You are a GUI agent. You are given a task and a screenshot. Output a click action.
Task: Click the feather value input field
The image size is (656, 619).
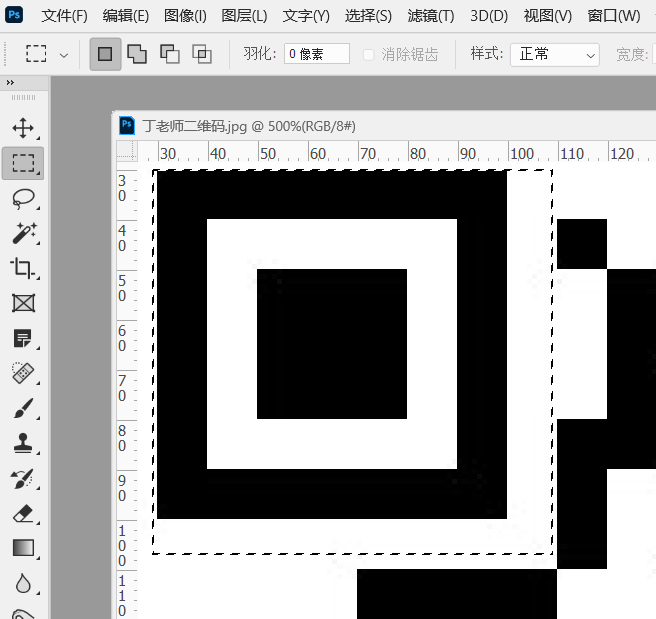317,54
